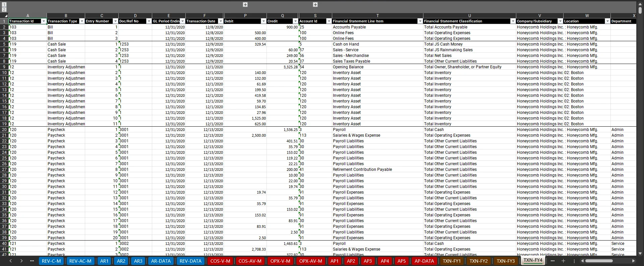644x266 pixels.
Task: Select 'Cash on Hand' line item cell
Action: 377,44
